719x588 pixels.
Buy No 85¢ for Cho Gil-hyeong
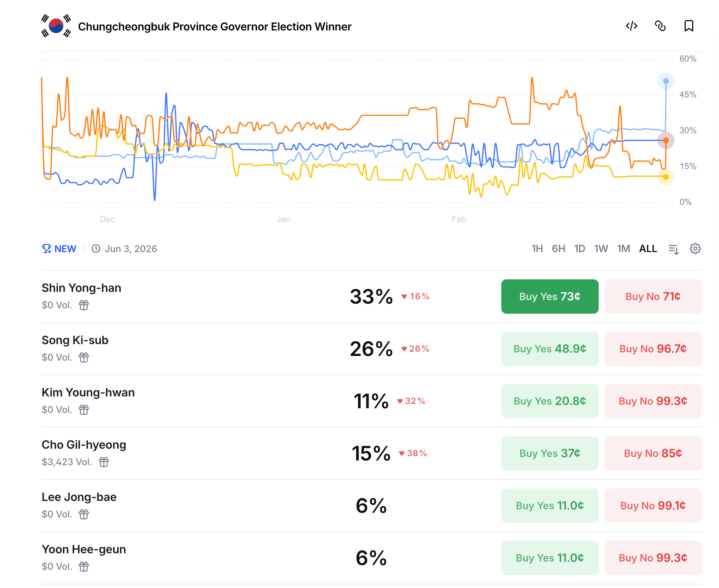(653, 453)
